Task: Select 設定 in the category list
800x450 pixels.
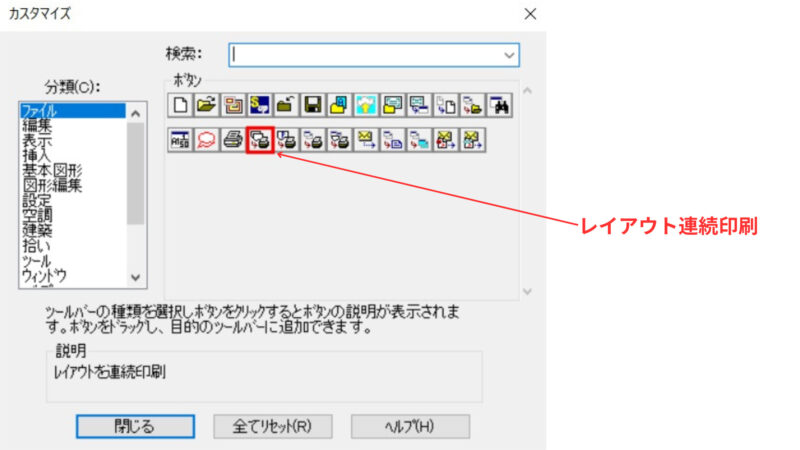Action: click(72, 201)
